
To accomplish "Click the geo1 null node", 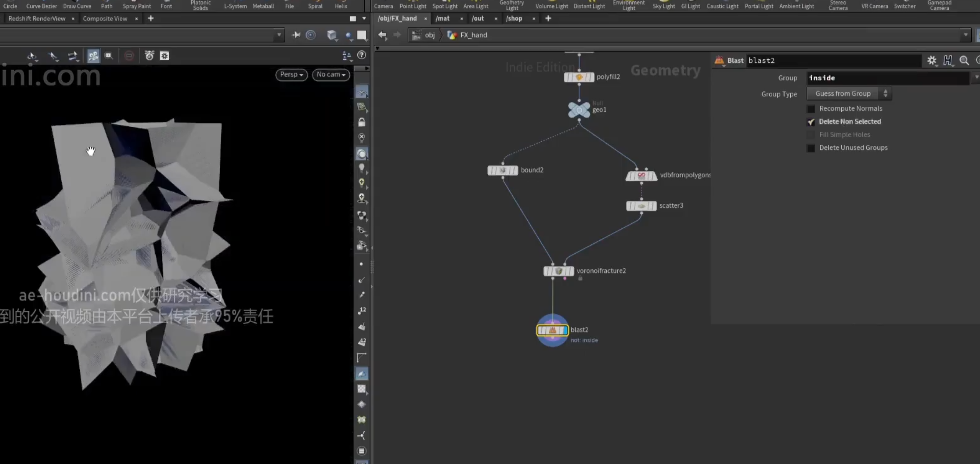I will 579,110.
